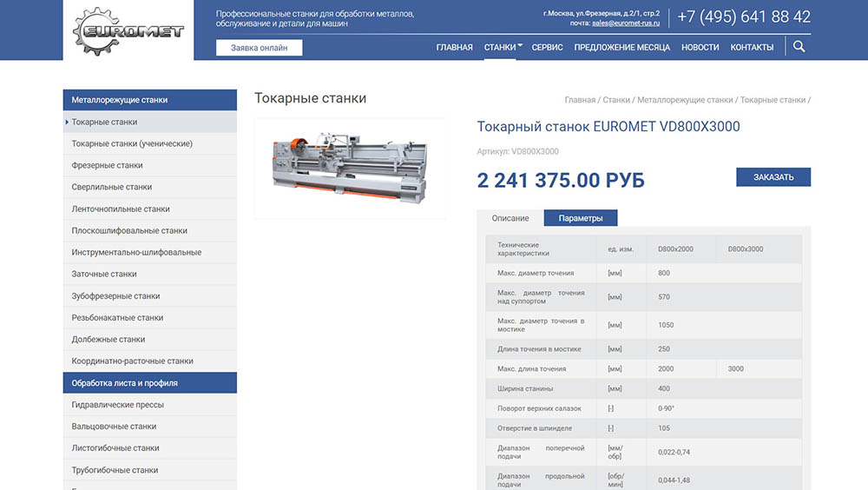Open Вальцовочные станки category

point(150,427)
